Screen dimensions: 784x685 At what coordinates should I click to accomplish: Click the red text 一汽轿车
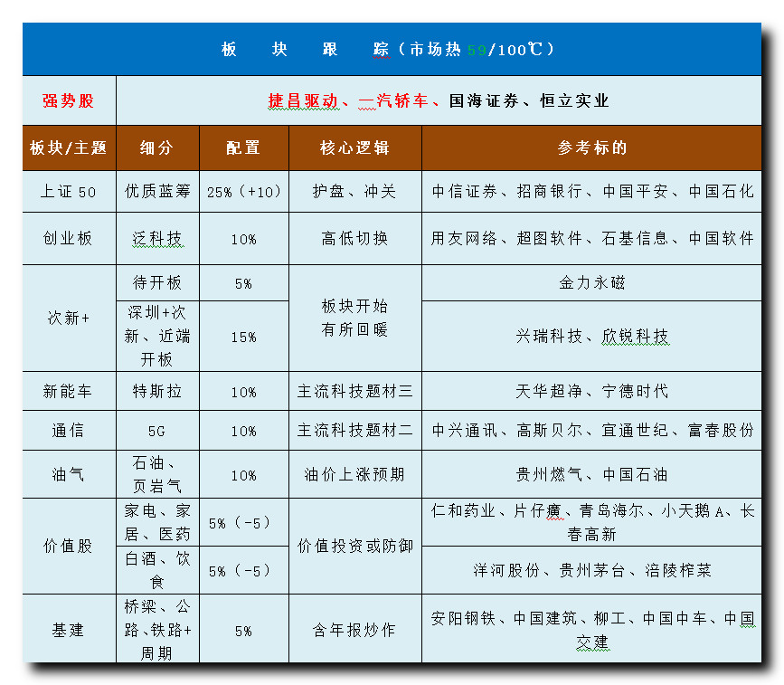[x=393, y=100]
